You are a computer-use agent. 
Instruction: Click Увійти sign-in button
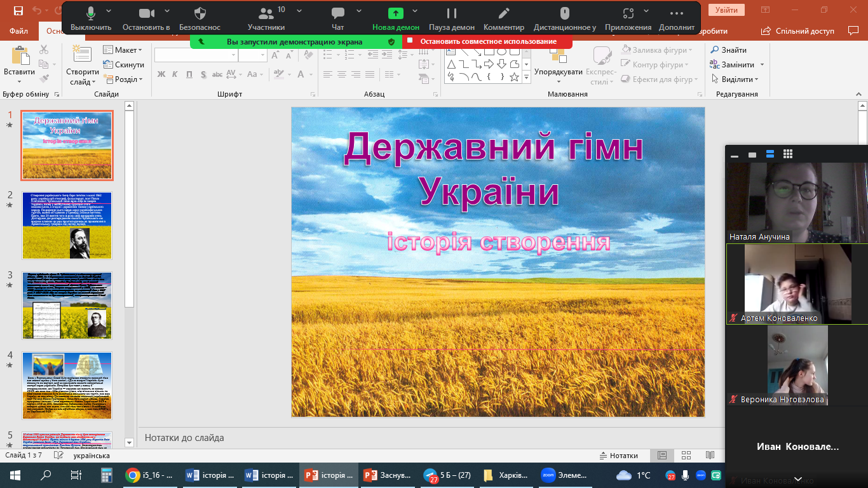click(726, 10)
